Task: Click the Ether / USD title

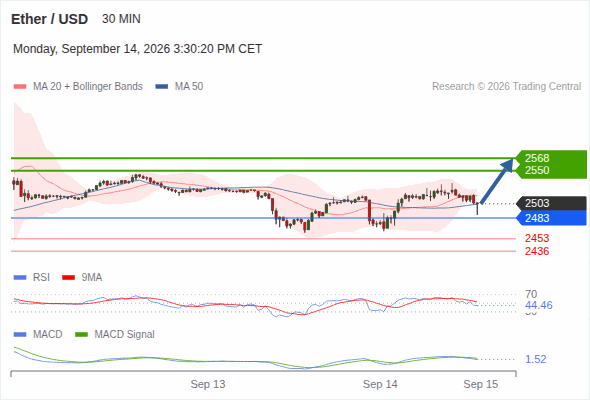Action: [49, 19]
